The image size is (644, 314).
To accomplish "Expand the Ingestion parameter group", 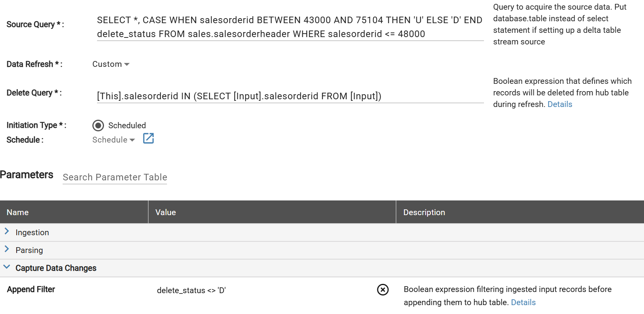I will click(7, 231).
